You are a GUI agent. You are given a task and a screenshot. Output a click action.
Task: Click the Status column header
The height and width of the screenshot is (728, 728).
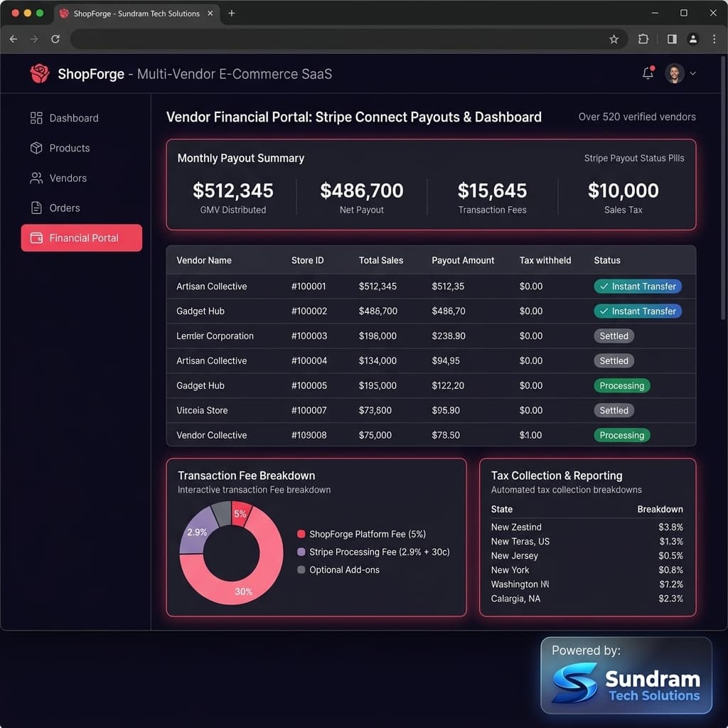click(607, 260)
